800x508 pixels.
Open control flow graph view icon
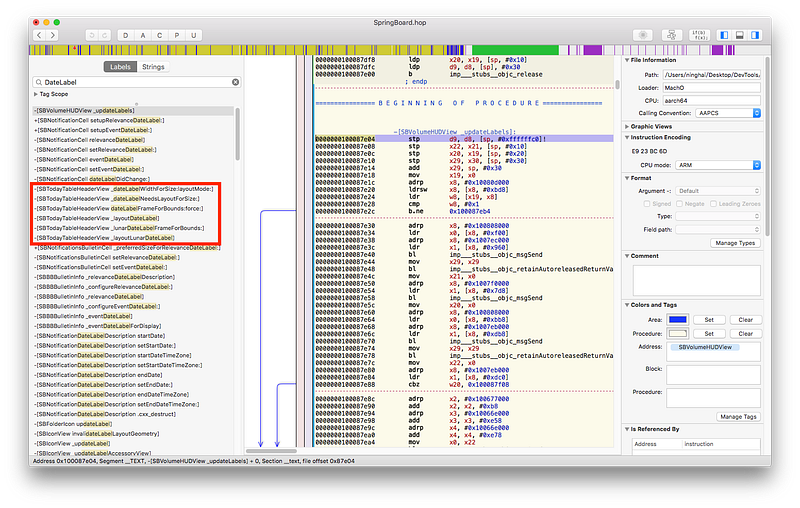(671, 35)
